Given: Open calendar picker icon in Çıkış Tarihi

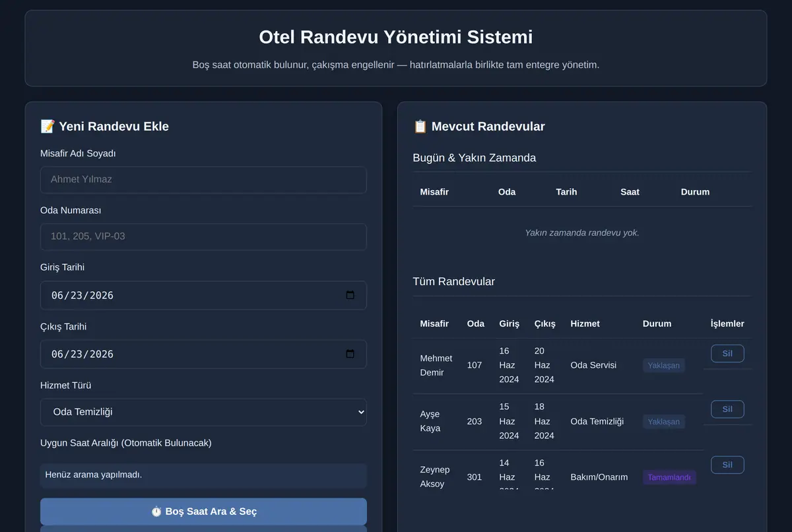Looking at the screenshot, I should [x=350, y=354].
